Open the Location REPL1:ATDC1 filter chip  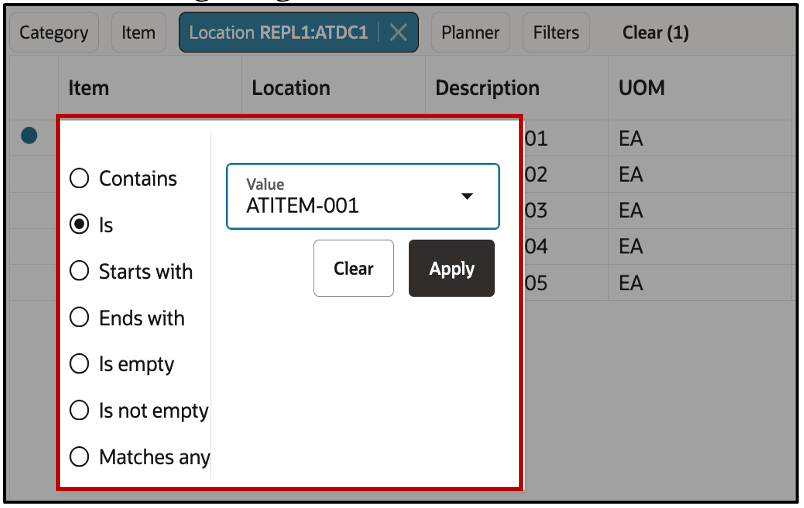coord(278,33)
